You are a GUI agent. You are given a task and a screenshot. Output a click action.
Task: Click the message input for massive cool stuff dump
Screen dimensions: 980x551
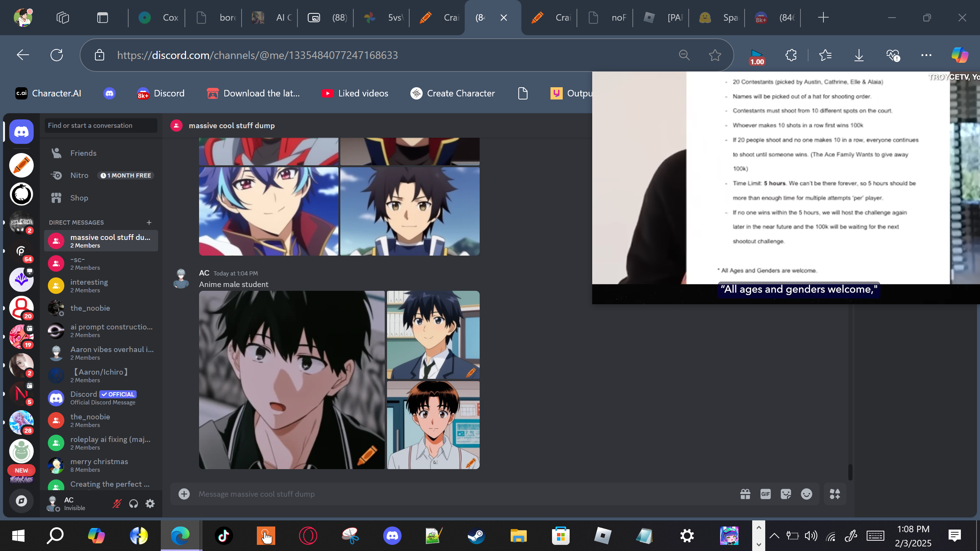point(463,494)
